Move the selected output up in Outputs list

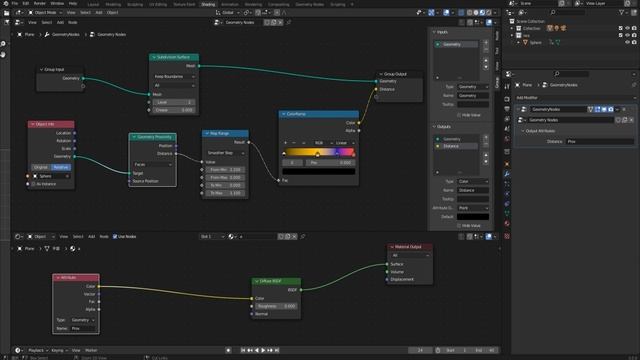pyautogui.click(x=486, y=155)
